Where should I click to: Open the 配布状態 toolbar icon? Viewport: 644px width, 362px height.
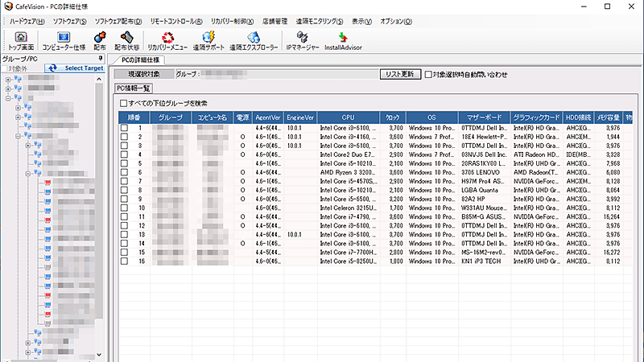tap(127, 41)
